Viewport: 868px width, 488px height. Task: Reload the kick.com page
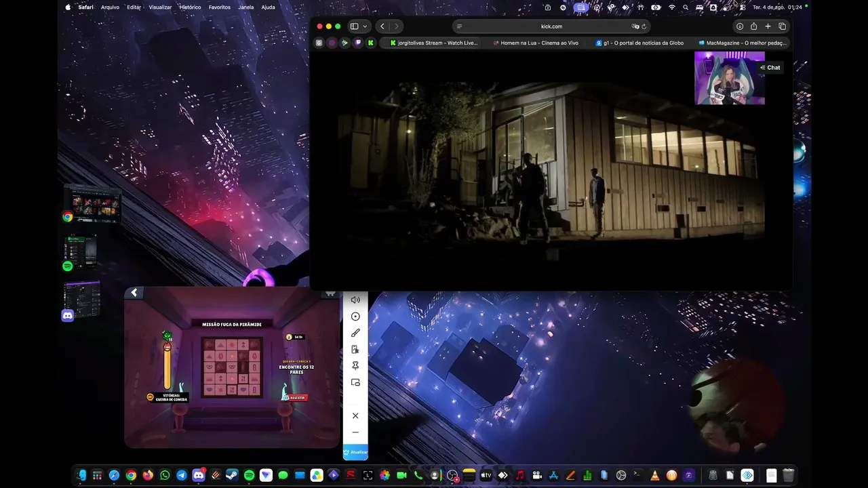[x=644, y=26]
